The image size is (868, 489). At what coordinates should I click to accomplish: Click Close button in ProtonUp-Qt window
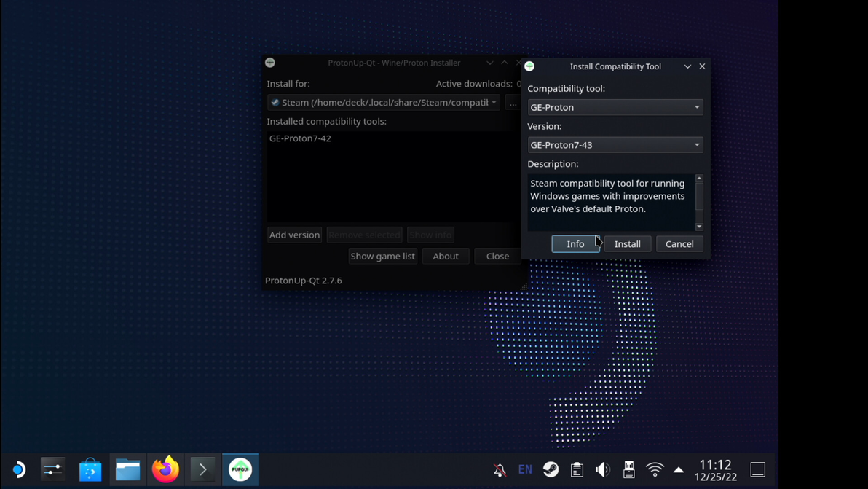click(497, 256)
